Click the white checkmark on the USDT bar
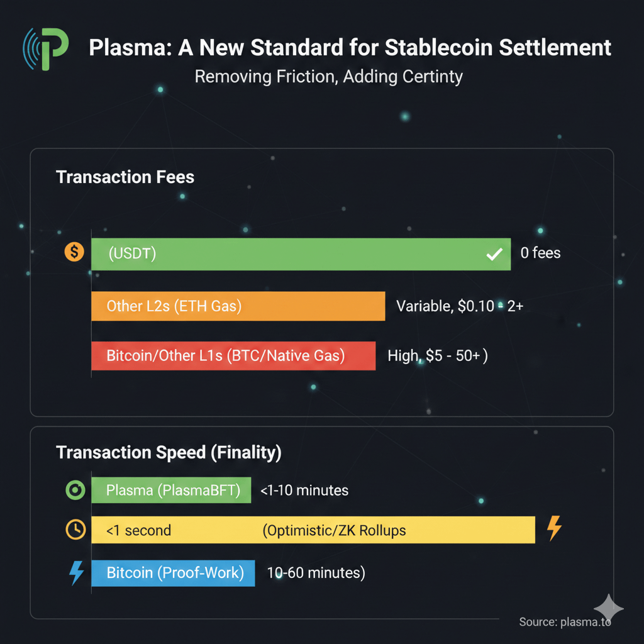This screenshot has width=644, height=644. 494,254
